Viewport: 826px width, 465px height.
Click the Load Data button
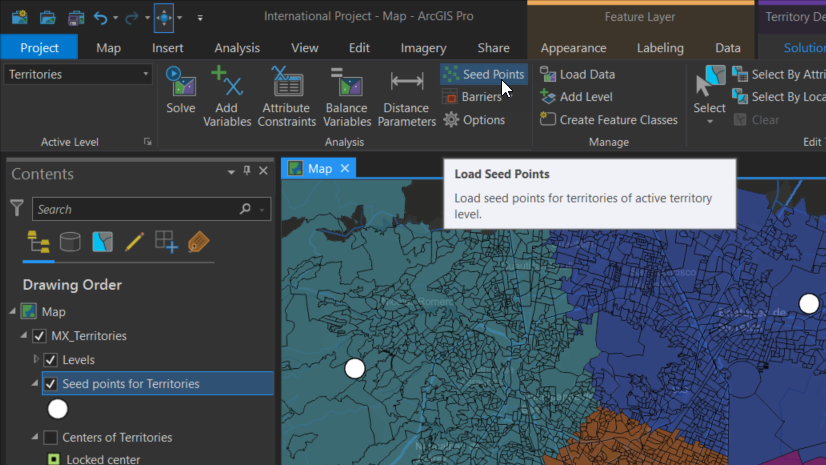click(577, 74)
